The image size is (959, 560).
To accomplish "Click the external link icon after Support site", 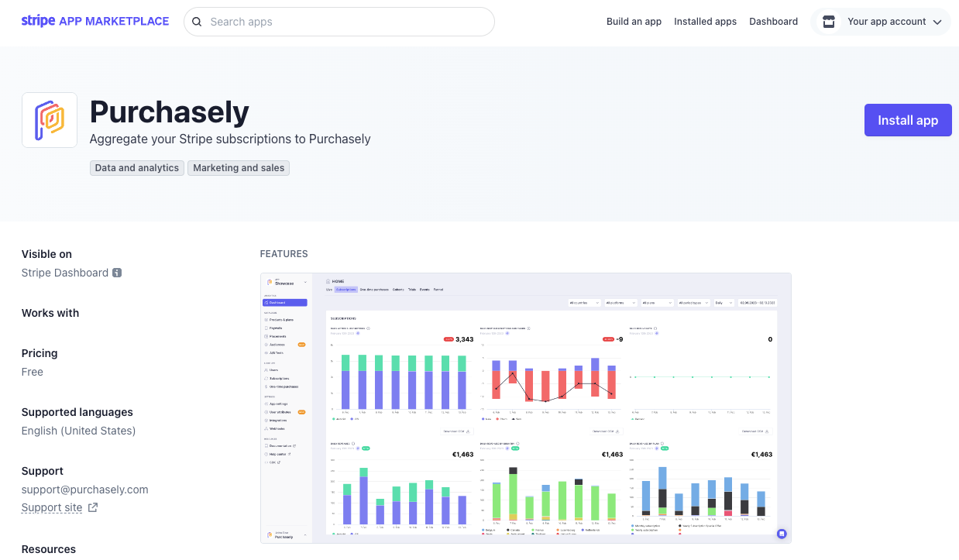I will coord(93,508).
